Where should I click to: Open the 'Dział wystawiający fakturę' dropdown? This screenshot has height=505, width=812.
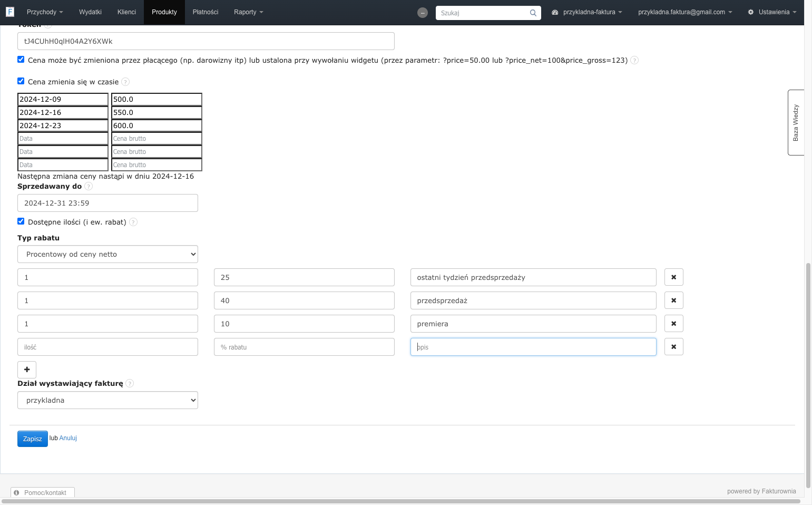107,400
